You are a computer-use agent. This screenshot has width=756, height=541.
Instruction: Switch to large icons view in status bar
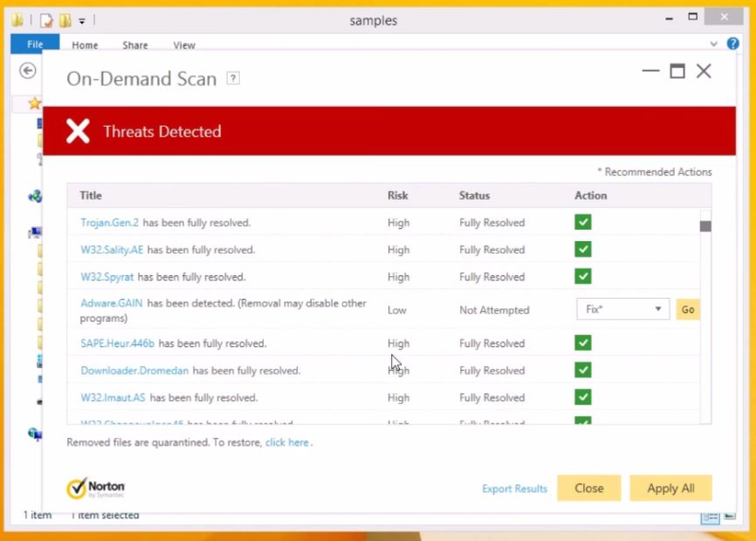730,516
